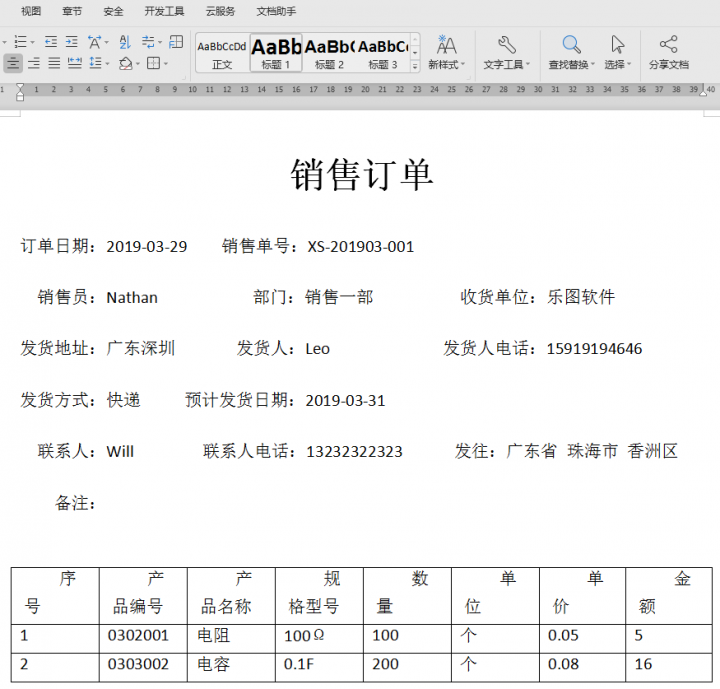Open the shading color dropdown arrow

click(x=137, y=63)
